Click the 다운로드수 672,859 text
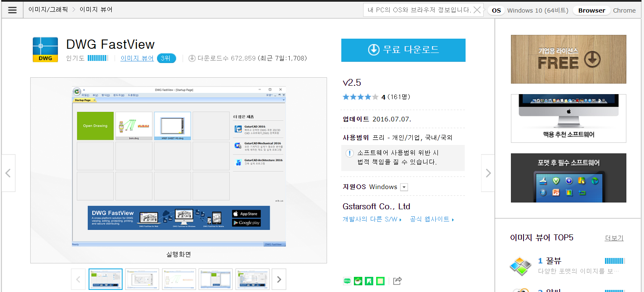The width and height of the screenshot is (644, 292). 227,58
